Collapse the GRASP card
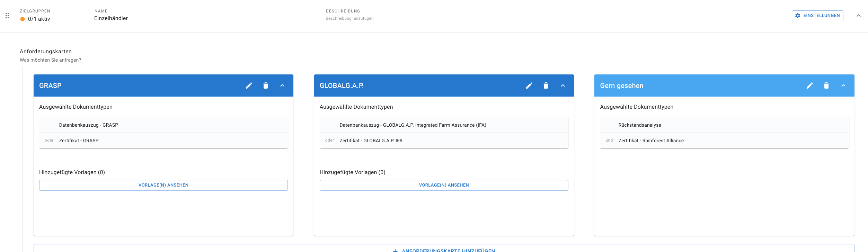 (x=282, y=85)
